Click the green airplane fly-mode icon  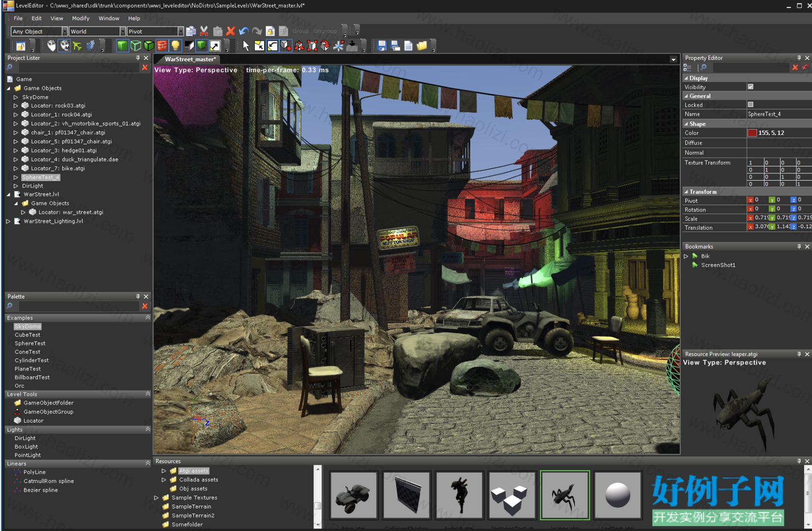point(78,46)
